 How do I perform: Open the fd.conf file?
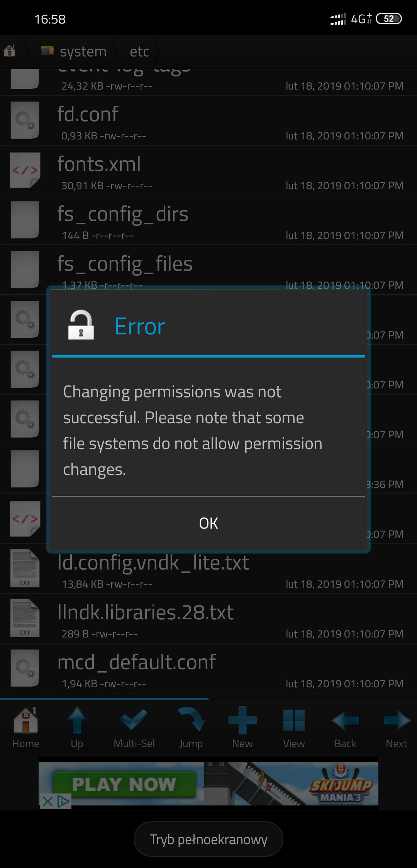coord(208,121)
